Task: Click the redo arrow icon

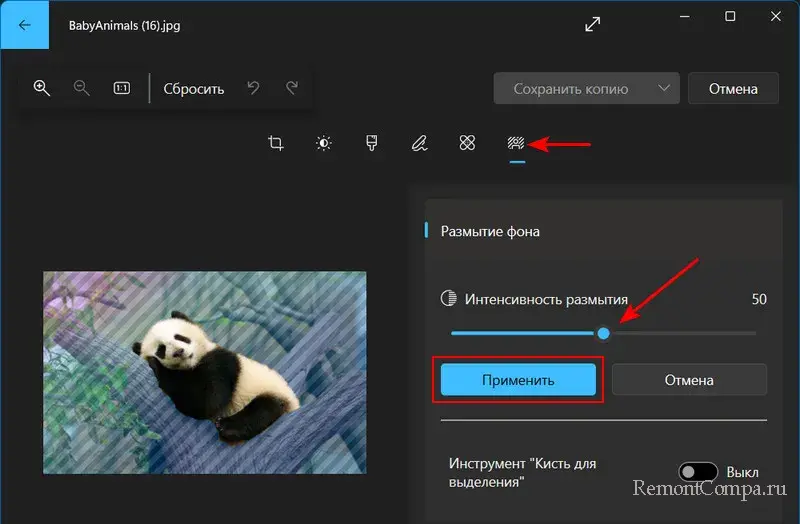Action: [x=292, y=88]
